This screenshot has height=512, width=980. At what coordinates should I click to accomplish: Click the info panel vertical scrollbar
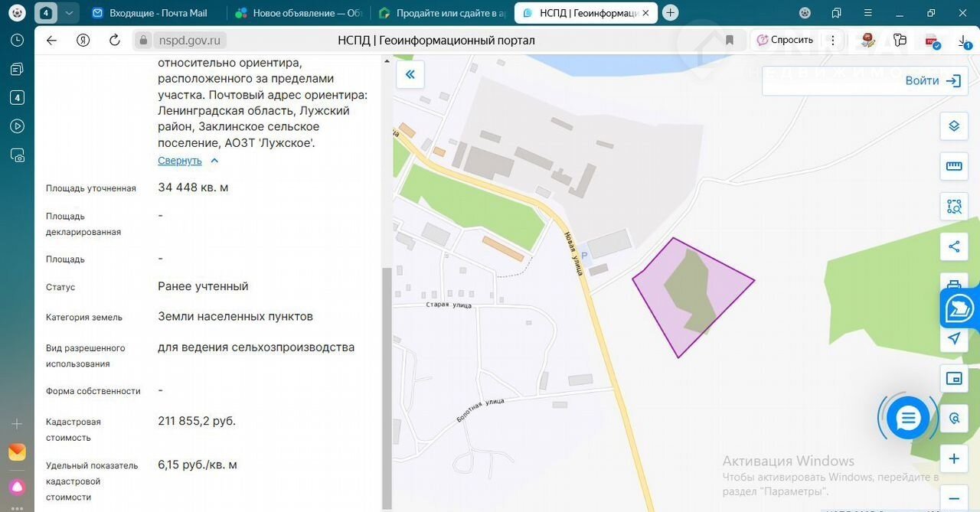click(x=387, y=383)
